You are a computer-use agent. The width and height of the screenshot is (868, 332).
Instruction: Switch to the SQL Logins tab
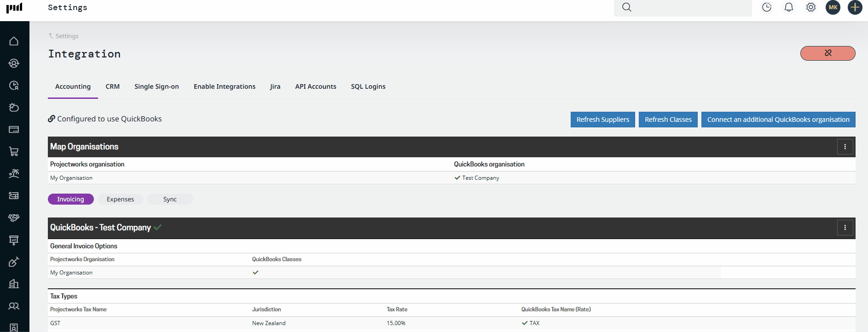[x=368, y=86]
